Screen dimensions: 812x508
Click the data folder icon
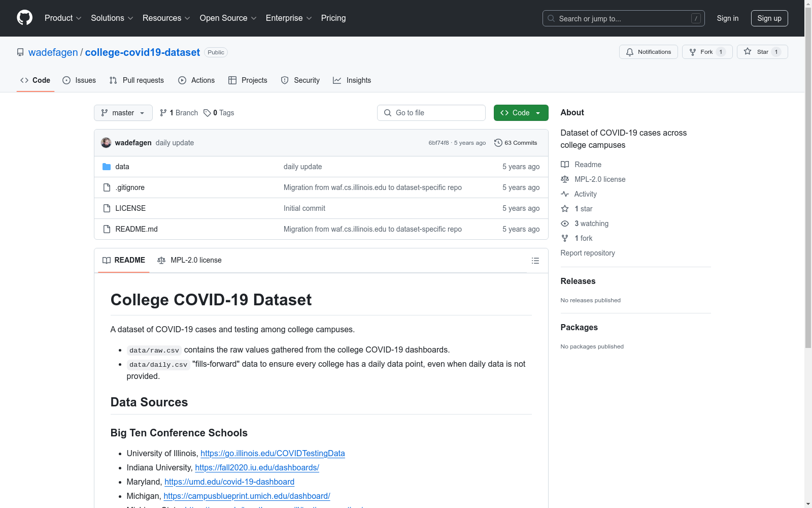click(x=107, y=167)
